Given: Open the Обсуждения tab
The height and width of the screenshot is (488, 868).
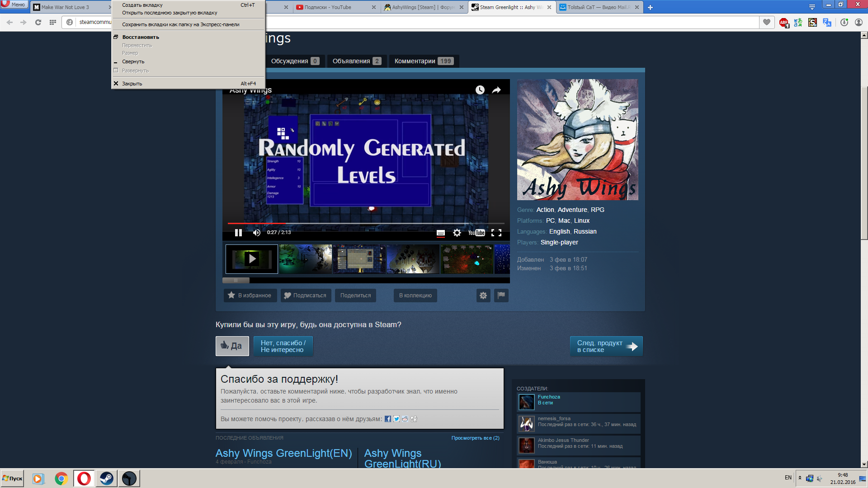Looking at the screenshot, I should [295, 61].
